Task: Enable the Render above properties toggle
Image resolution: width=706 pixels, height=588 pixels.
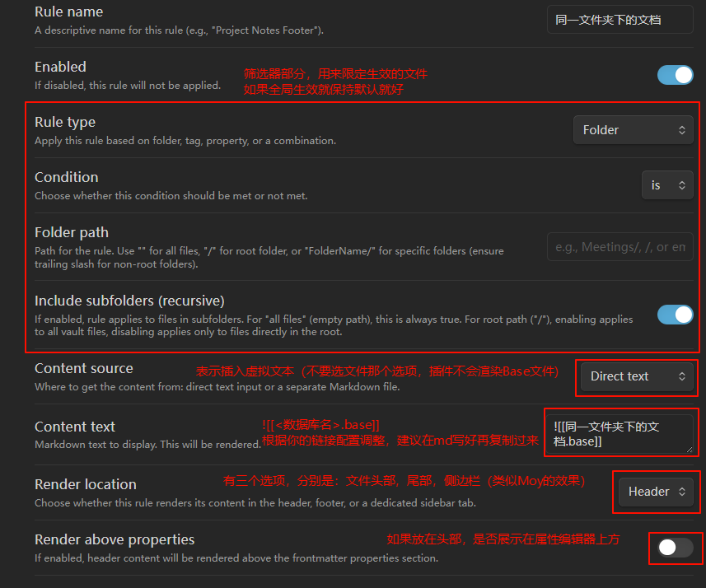Action: coord(675,548)
